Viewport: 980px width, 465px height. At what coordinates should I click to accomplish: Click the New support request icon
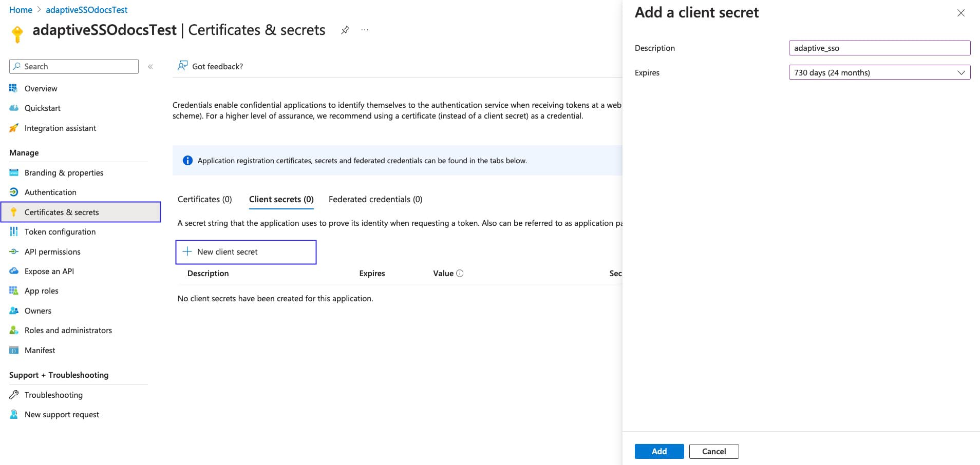point(14,414)
